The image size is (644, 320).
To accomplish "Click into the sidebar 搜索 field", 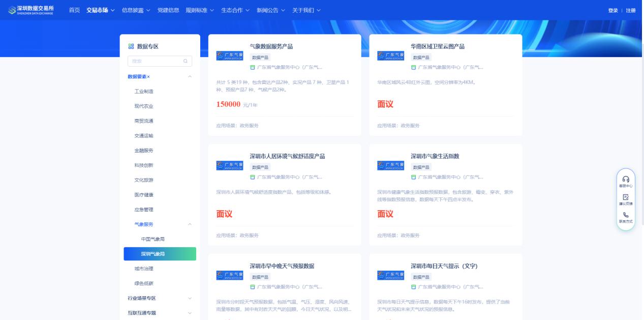I will coord(160,61).
